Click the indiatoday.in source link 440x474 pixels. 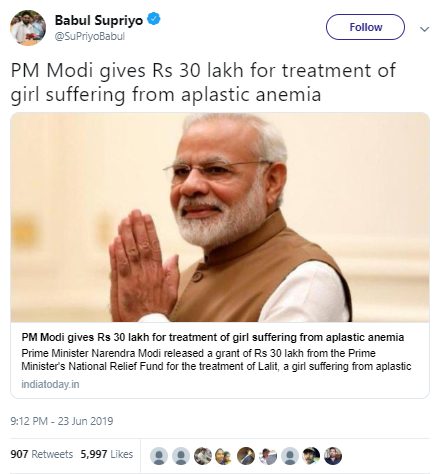point(50,384)
